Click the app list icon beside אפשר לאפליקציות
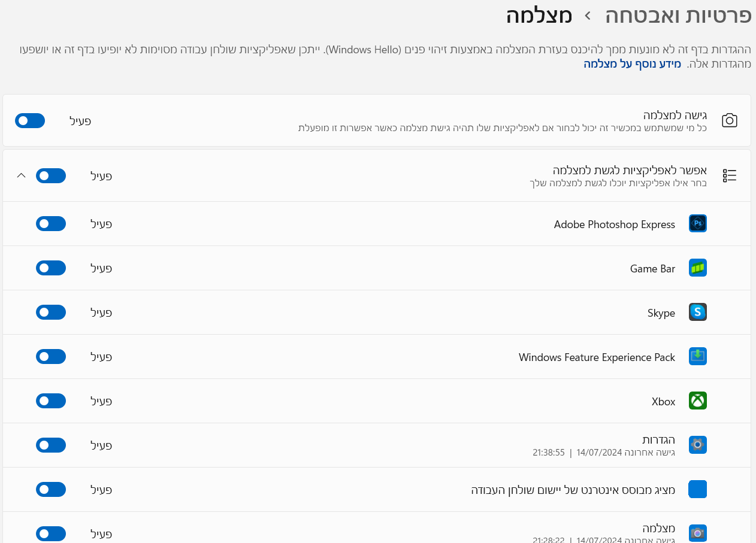Viewport: 756px width, 543px height. tap(729, 175)
